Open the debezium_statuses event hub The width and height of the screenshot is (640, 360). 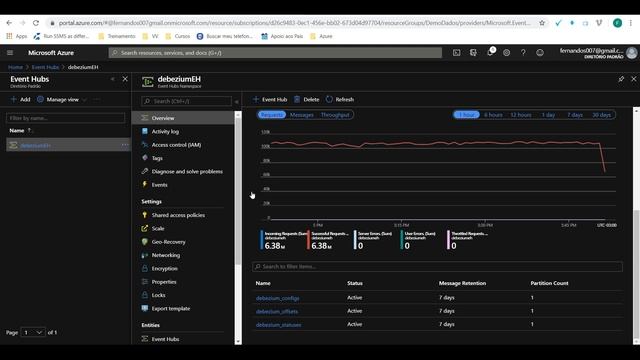click(278, 325)
